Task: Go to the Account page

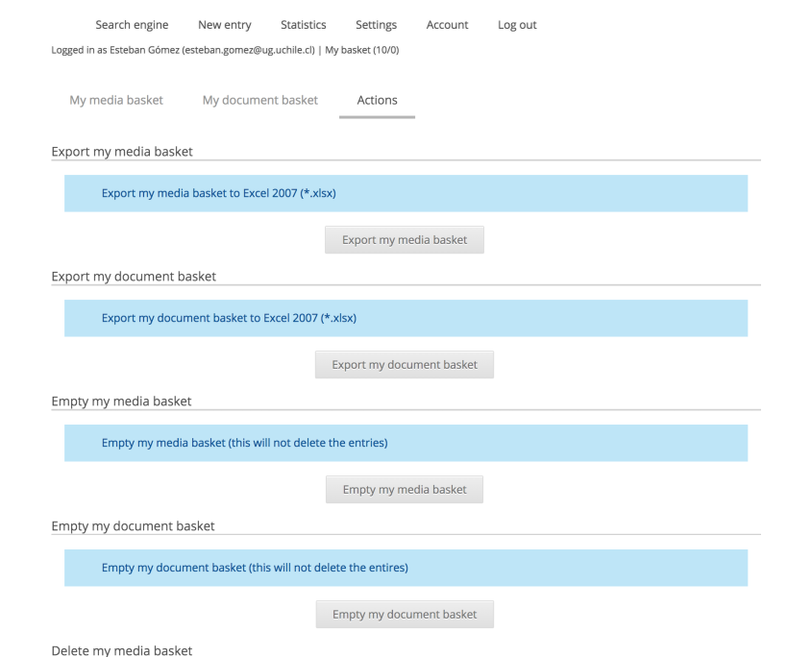Action: pyautogui.click(x=447, y=25)
